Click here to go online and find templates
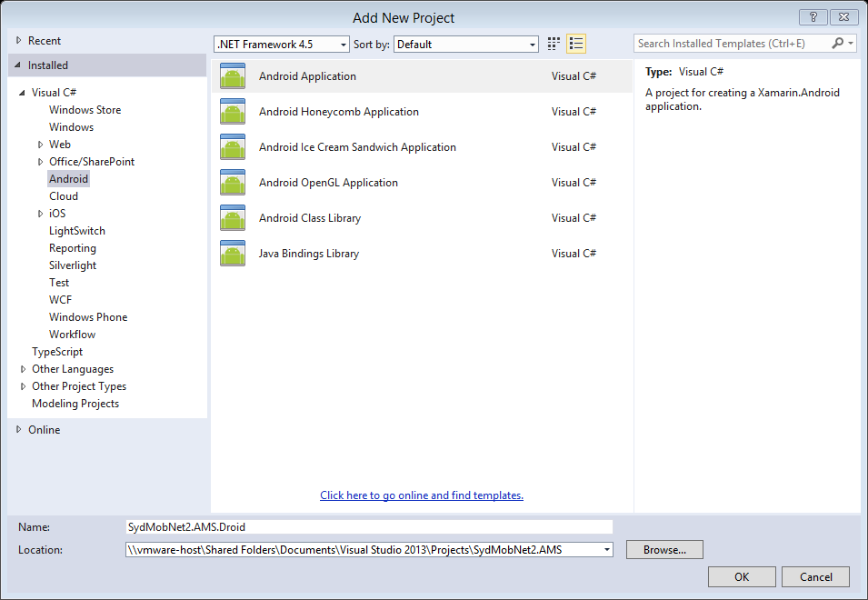The width and height of the screenshot is (868, 600). pyautogui.click(x=421, y=495)
